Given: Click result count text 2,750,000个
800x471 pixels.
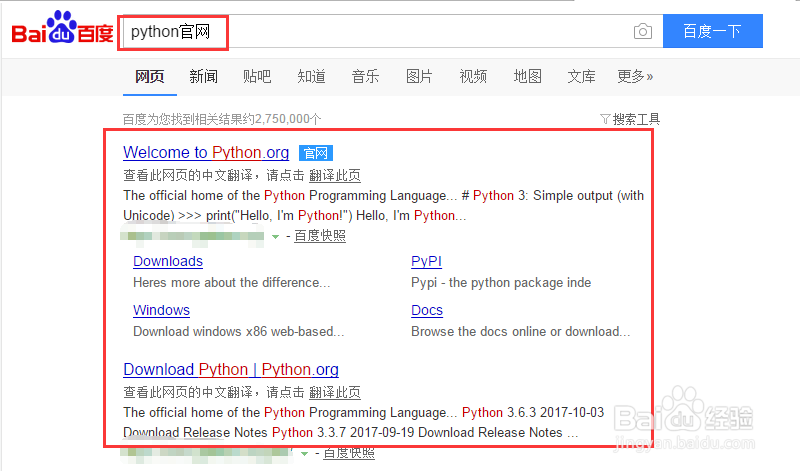Looking at the screenshot, I should pos(288,119).
